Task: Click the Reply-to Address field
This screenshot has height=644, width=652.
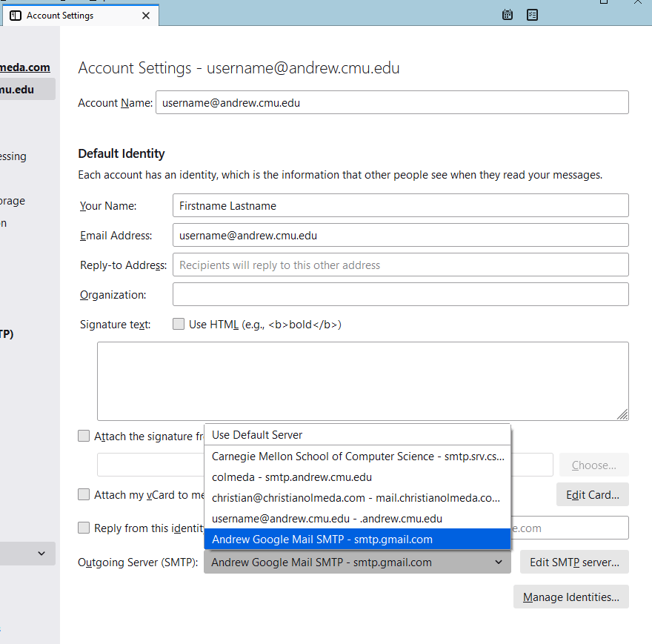Action: pos(400,265)
